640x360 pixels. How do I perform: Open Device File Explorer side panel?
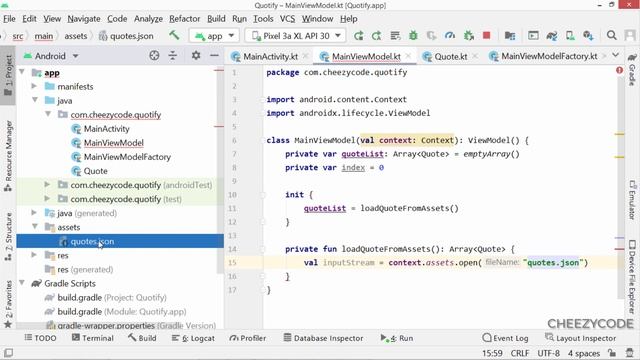(632, 277)
